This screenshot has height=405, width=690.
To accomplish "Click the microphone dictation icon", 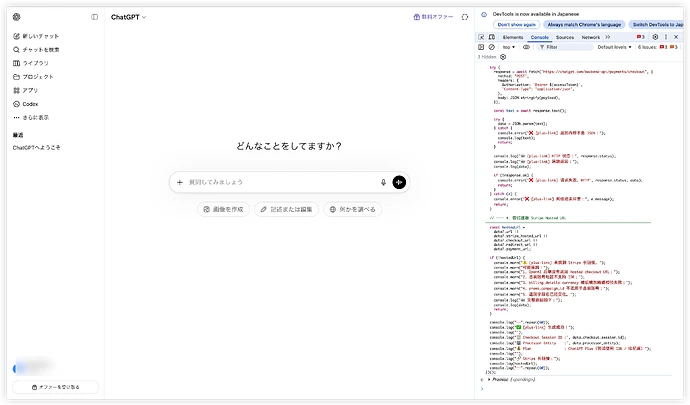I will click(x=383, y=182).
